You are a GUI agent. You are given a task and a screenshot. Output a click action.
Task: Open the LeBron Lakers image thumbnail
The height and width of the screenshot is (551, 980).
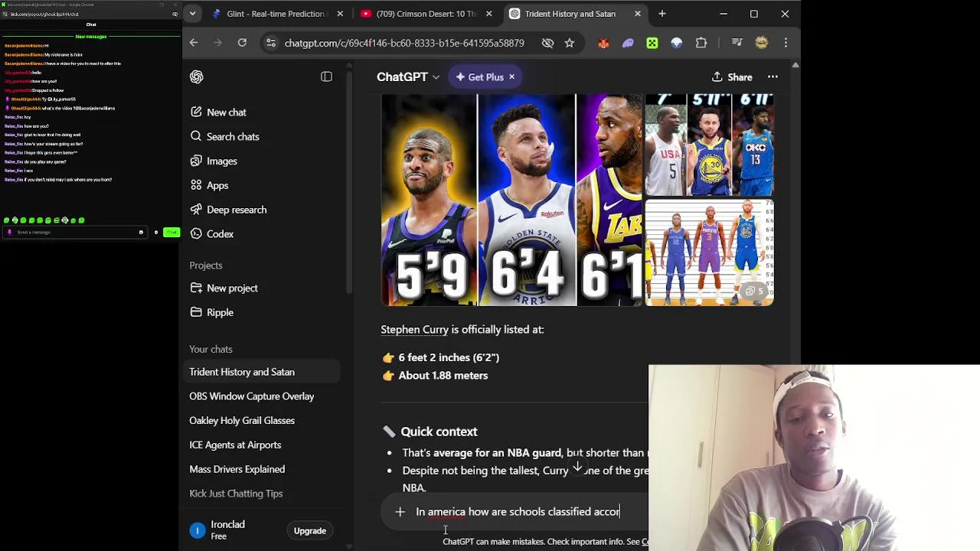[609, 200]
